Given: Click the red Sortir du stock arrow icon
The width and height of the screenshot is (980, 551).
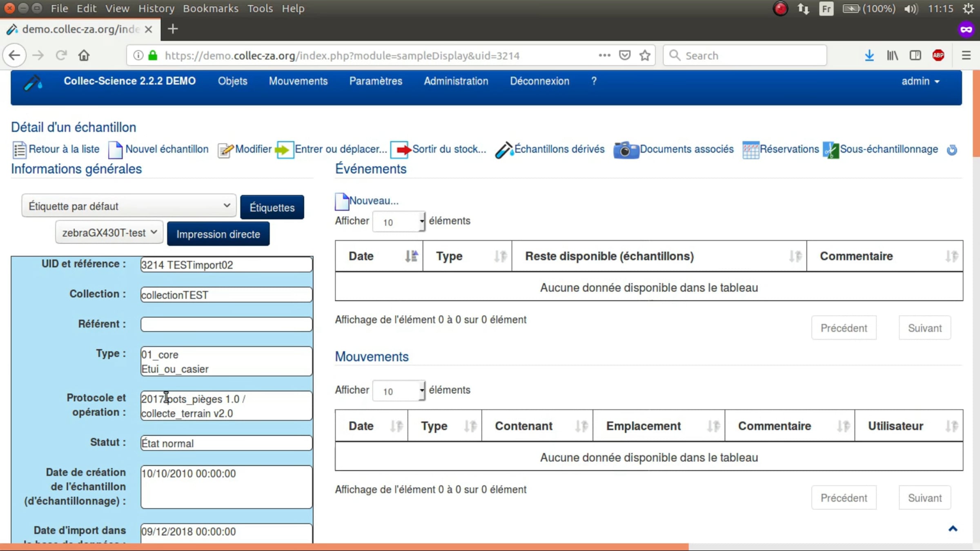Looking at the screenshot, I should [x=401, y=150].
